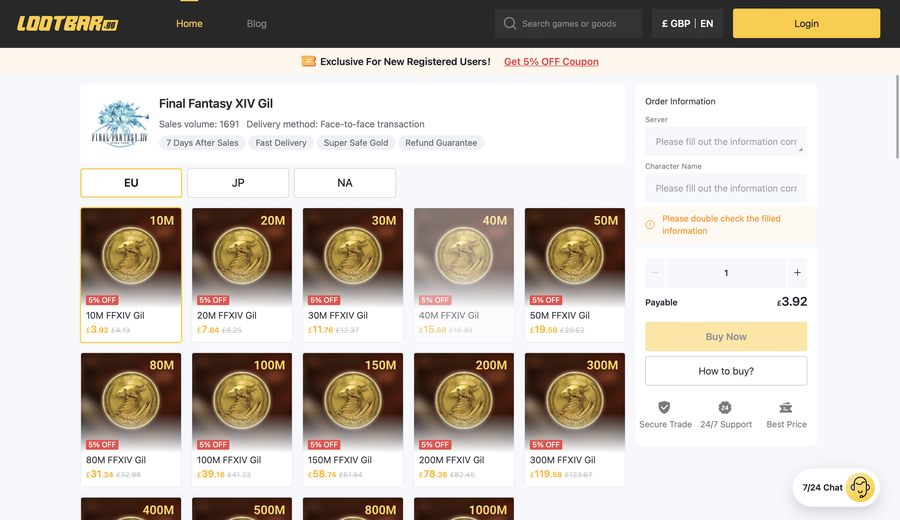
Task: Select the 50M FFXIV Gil product card
Action: 575,275
